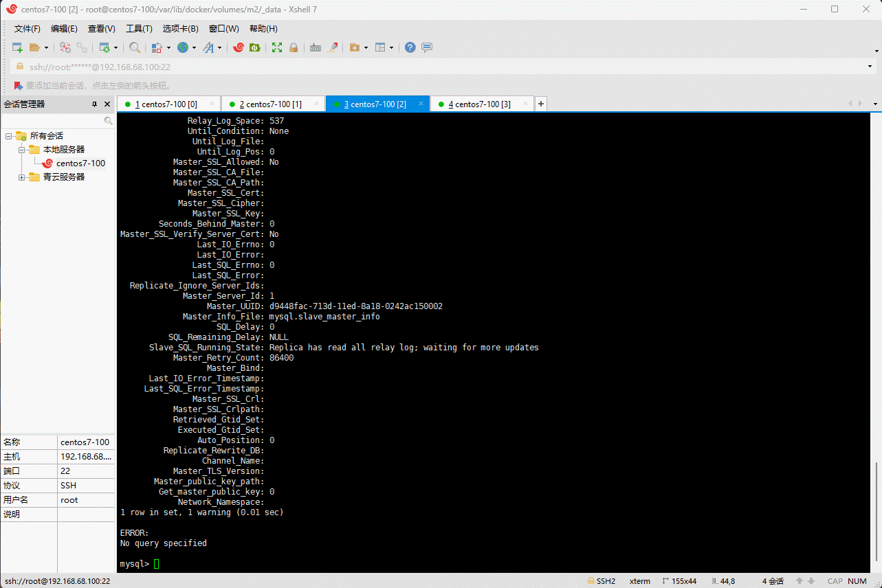882x588 pixels.
Task: Click the grey Reconnect link icon
Action: pyautogui.click(x=82, y=47)
